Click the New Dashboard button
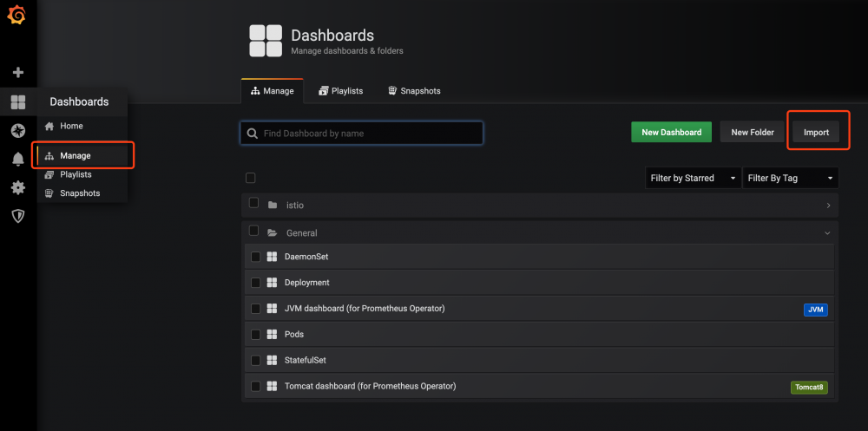Screen dimensions: 868x431 pyautogui.click(x=671, y=133)
